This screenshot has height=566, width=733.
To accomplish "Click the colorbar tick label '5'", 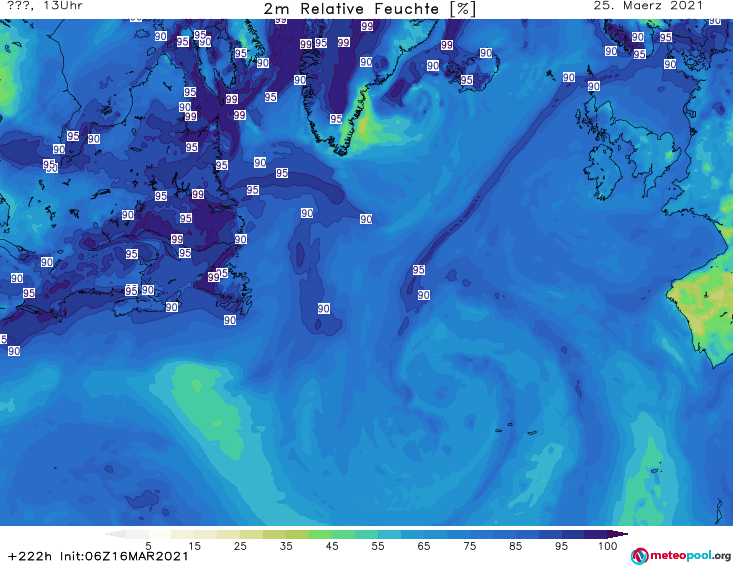I will (148, 546).
